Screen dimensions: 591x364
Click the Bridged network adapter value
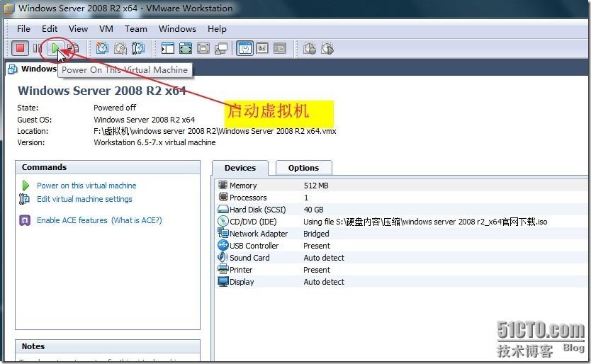(x=316, y=234)
